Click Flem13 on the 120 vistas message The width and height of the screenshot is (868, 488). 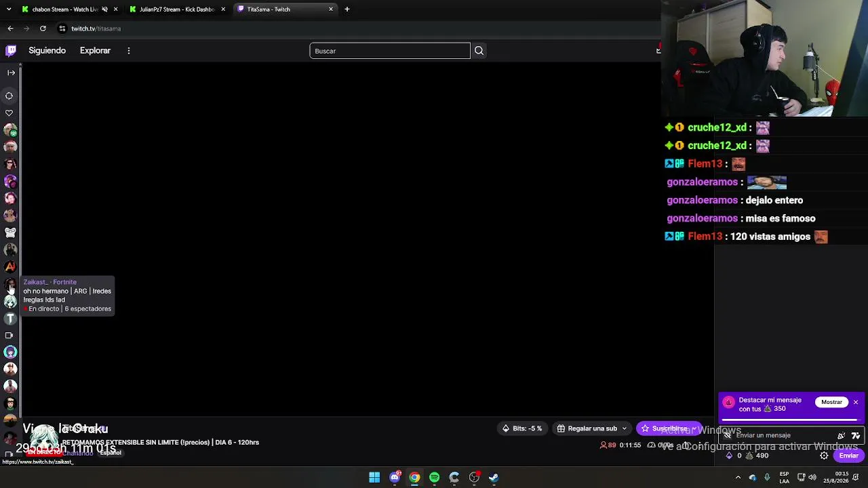[705, 237]
